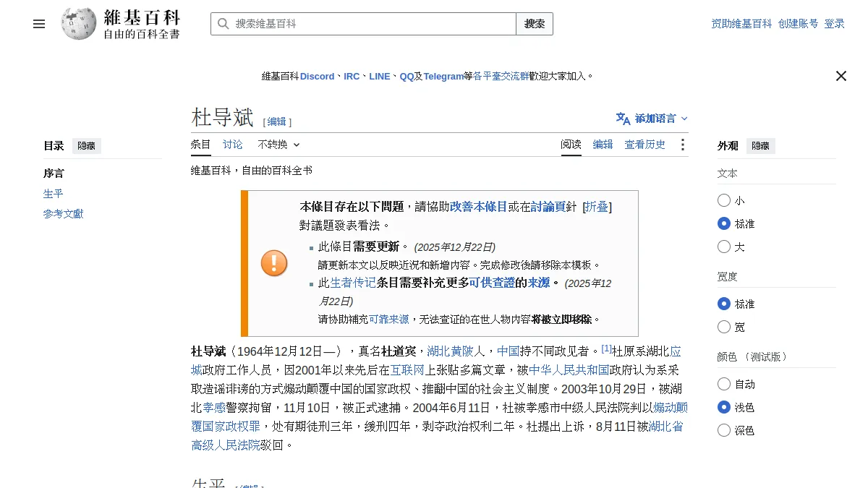Open the 可供查證 link
The image size is (868, 488).
tap(492, 283)
